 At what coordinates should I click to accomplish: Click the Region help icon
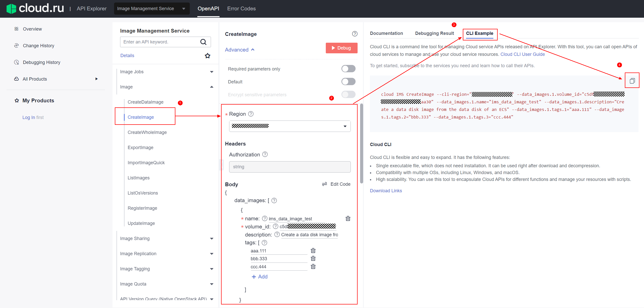point(251,114)
